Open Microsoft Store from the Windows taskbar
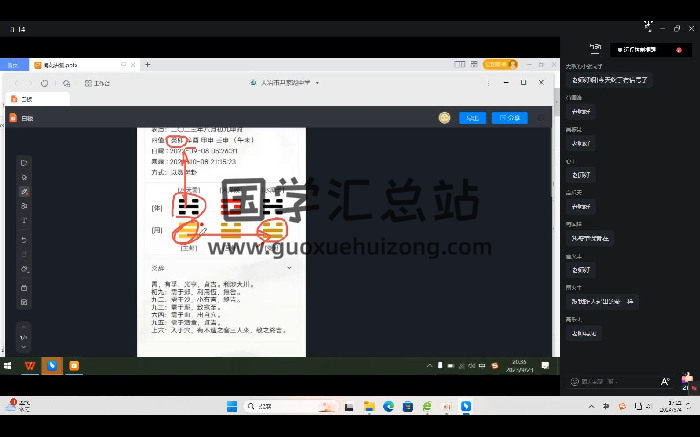The width and height of the screenshot is (700, 437). 408,406
